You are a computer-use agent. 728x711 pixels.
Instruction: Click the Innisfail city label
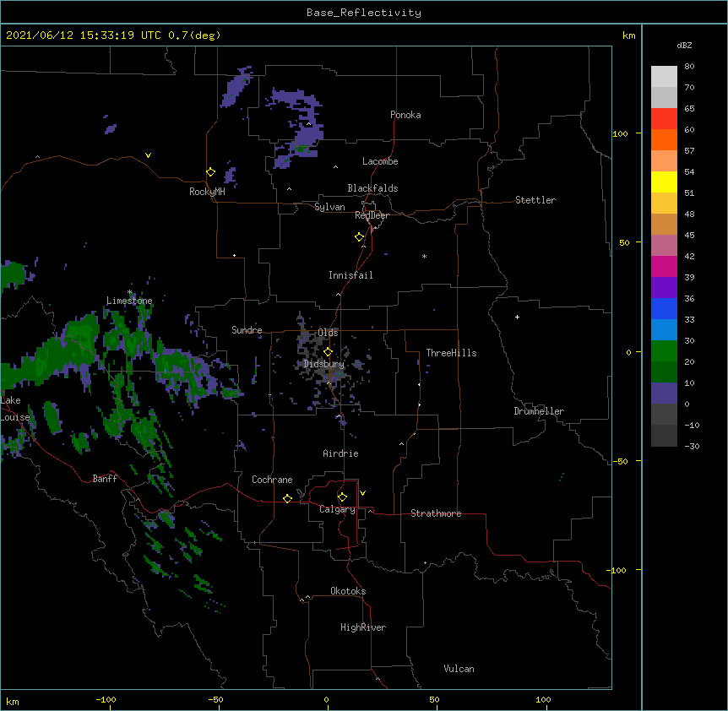350,275
